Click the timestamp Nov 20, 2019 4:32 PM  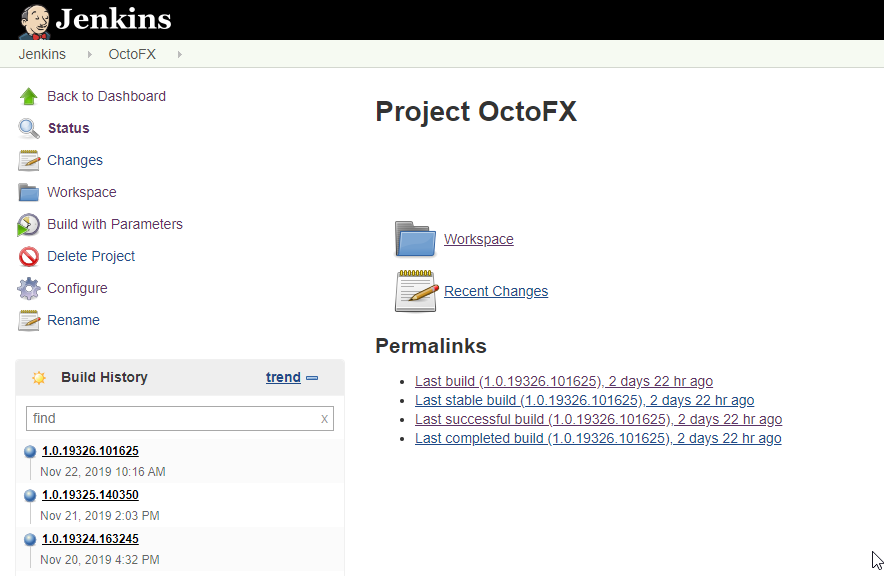click(100, 560)
